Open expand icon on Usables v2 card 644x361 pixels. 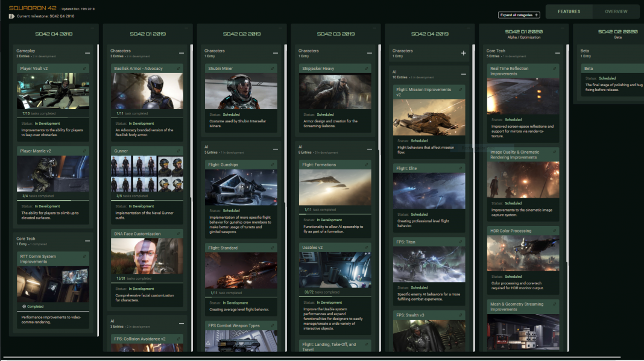point(367,248)
